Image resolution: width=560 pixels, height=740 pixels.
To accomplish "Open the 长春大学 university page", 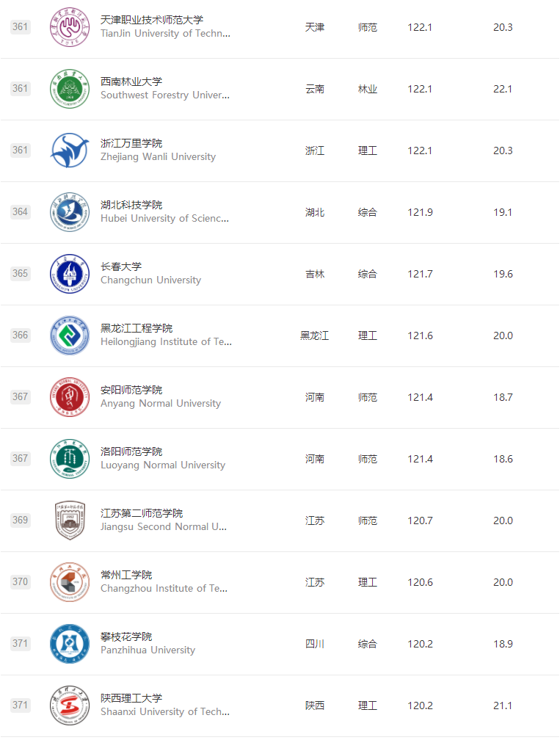I will (x=121, y=266).
